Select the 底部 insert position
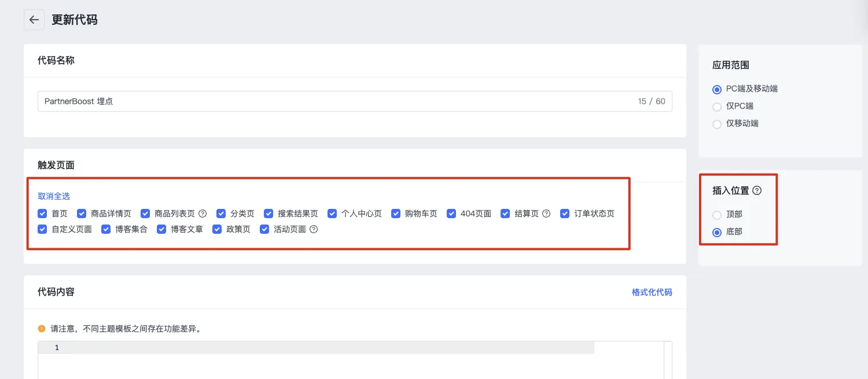Viewport: 868px width, 379px height. pos(717,232)
